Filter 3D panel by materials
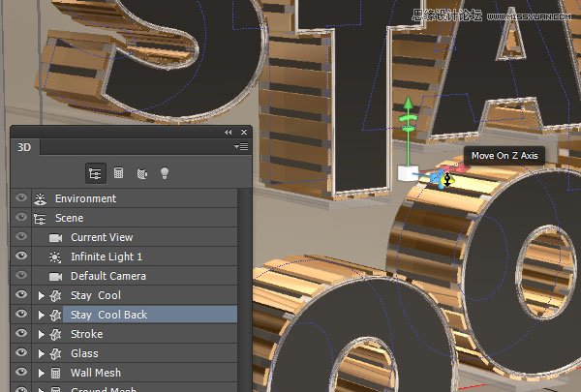Viewport: 581px width, 392px height. (142, 173)
